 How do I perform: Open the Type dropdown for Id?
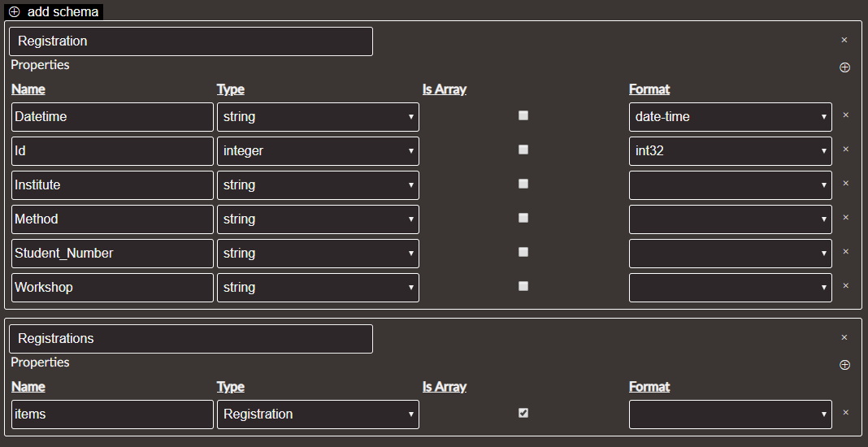click(318, 151)
